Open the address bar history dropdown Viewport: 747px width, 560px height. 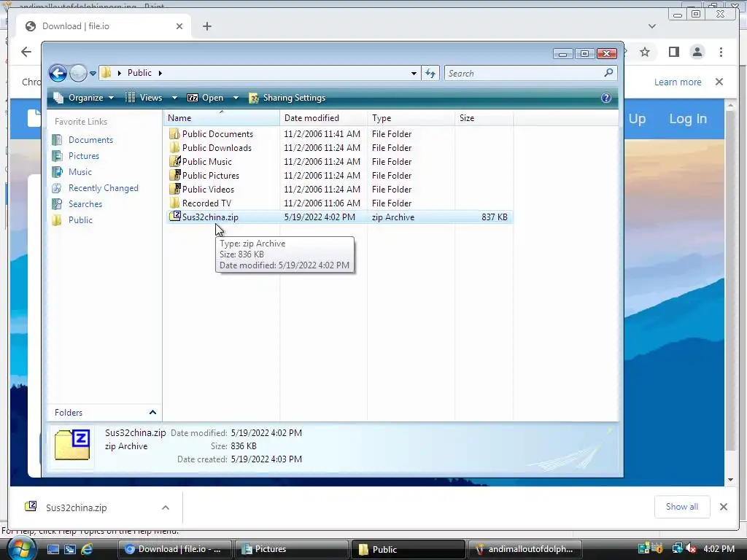click(414, 74)
